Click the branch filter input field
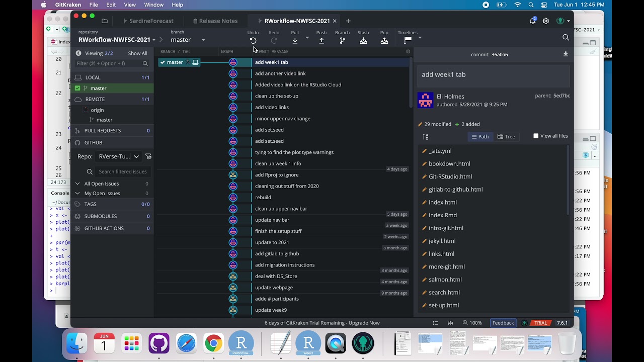Image resolution: width=644 pixels, height=362 pixels. [x=112, y=63]
